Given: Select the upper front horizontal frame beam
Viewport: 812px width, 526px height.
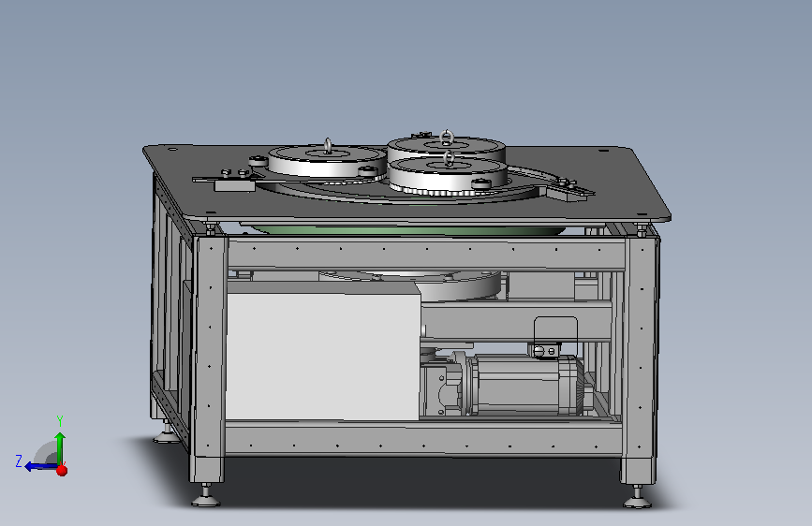Looking at the screenshot, I should point(426,254).
